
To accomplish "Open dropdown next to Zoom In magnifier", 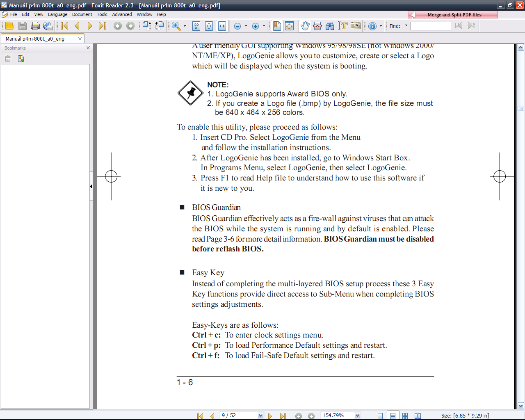I will click(x=185, y=26).
